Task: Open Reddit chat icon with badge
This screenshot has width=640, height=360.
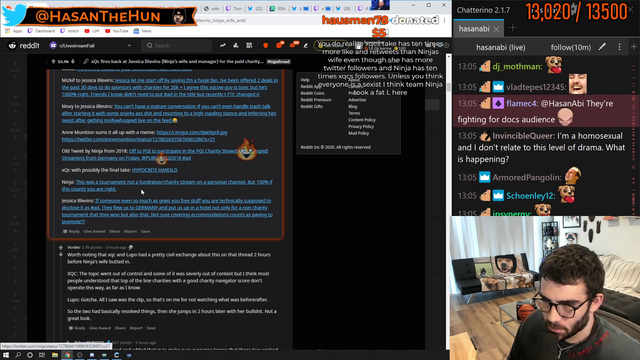Action: point(280,45)
